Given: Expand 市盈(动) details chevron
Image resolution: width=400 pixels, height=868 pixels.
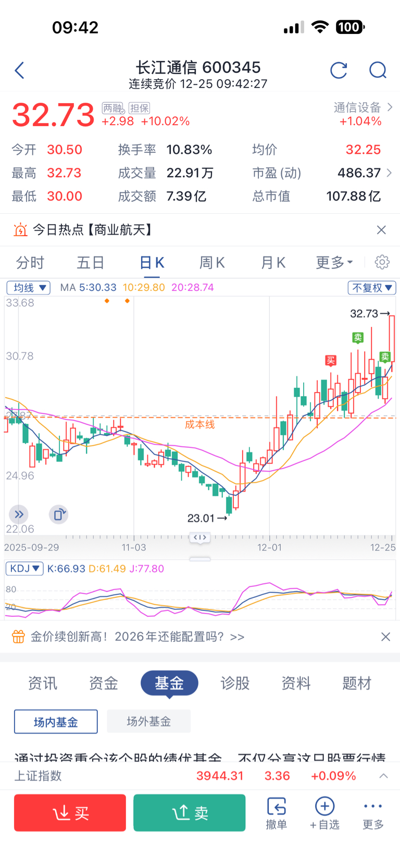Looking at the screenshot, I should tap(389, 173).
